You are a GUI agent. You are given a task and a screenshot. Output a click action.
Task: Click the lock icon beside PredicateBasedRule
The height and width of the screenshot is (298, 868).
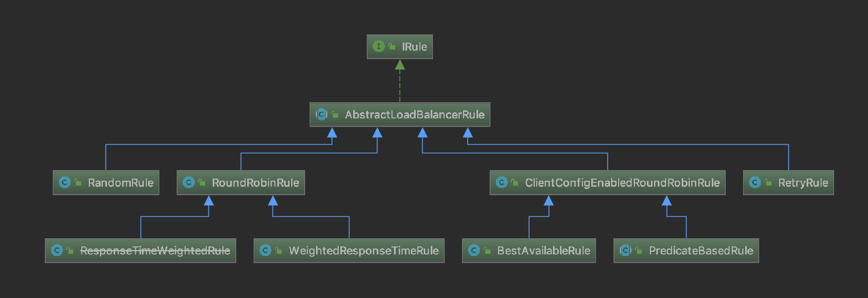click(639, 250)
